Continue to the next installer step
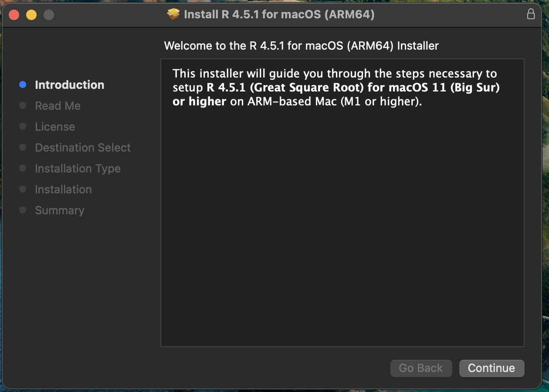The height and width of the screenshot is (392, 549). (491, 368)
